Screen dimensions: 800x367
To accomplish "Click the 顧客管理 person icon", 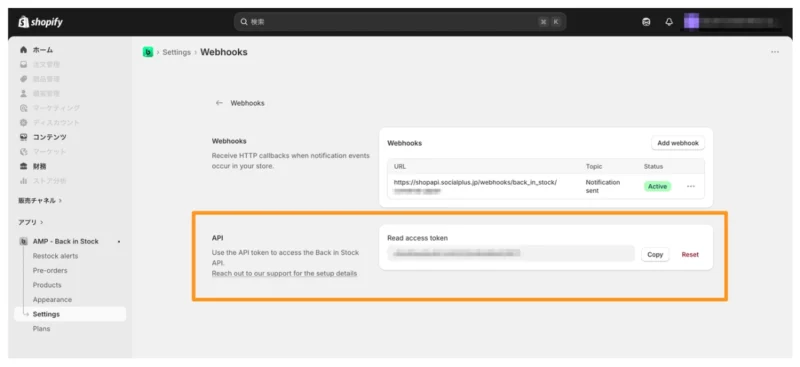I will tap(23, 93).
